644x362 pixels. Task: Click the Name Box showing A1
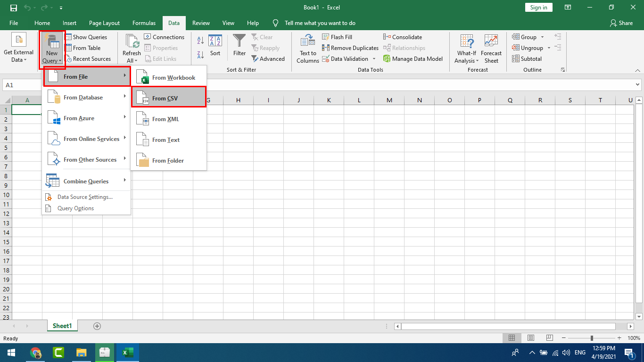pyautogui.click(x=21, y=85)
